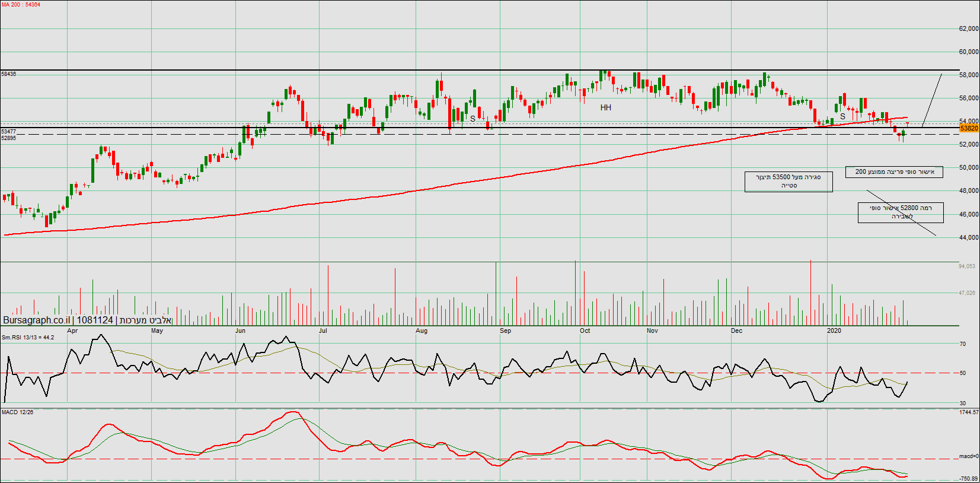Click the 60,000 price axis label

tap(969, 52)
